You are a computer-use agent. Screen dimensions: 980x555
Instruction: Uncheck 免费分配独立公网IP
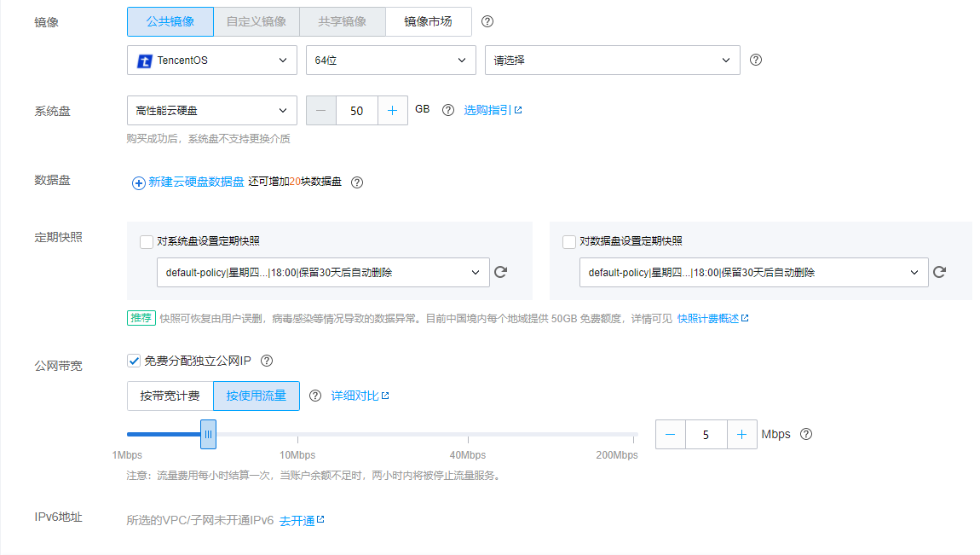point(134,360)
